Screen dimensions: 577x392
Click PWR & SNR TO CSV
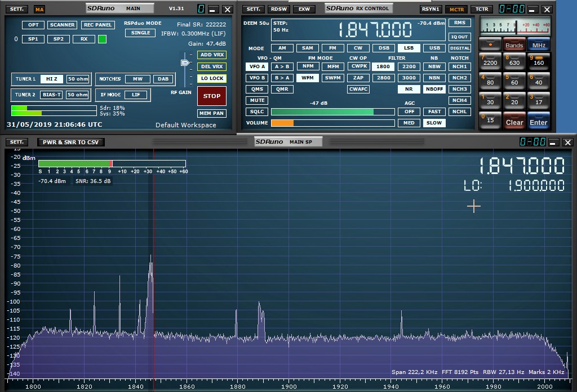[x=70, y=142]
